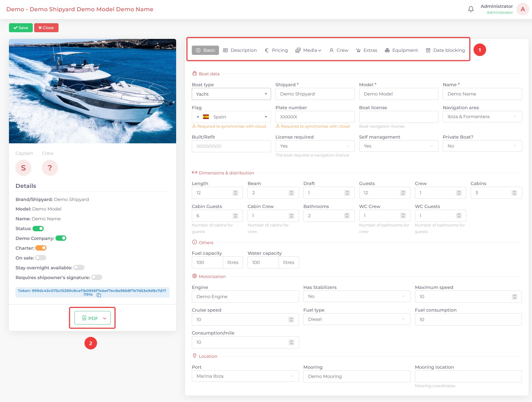Viewport: 532px width, 402px height.
Task: Open the Media tab menu
Action: pyautogui.click(x=308, y=50)
